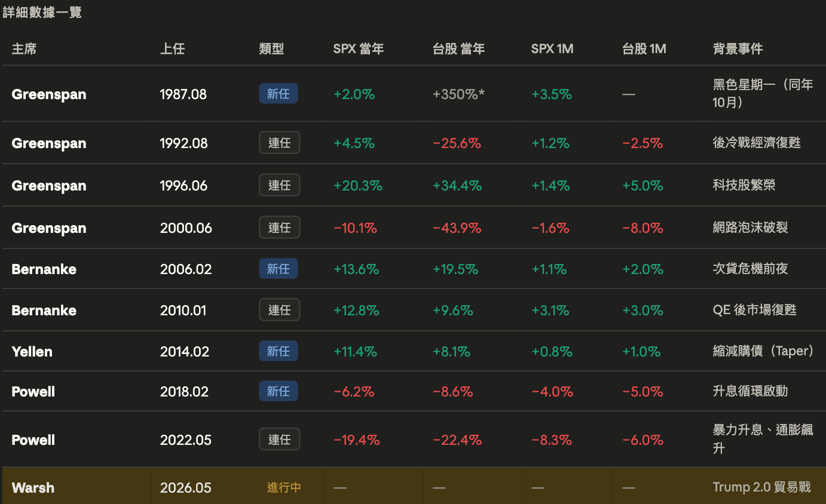Select the −4.0% SPX 1M value

click(552, 392)
